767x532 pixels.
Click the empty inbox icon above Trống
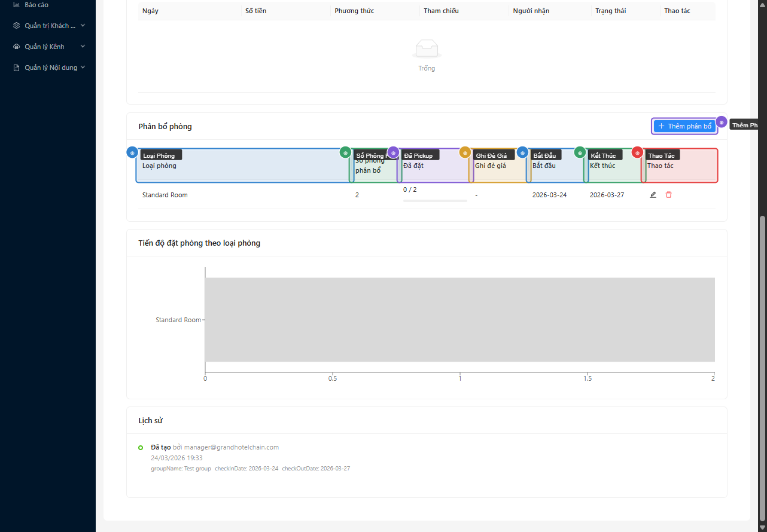click(427, 47)
